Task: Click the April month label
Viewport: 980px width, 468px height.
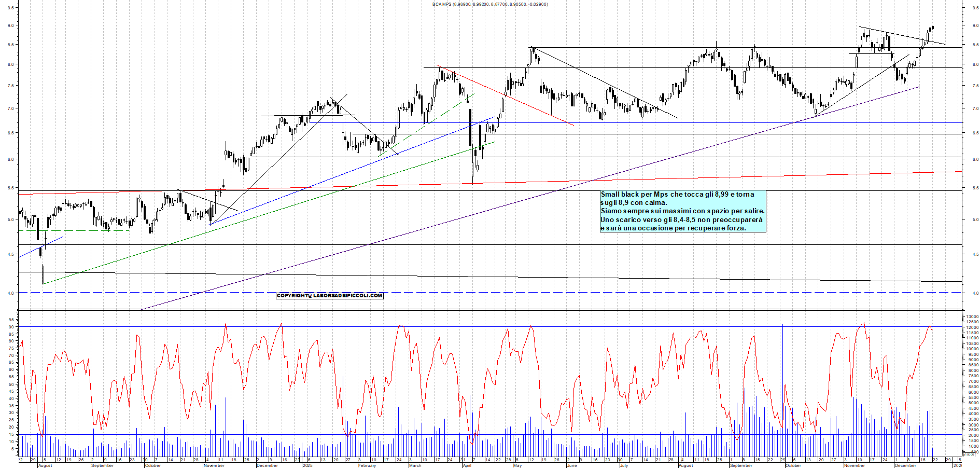Action: 467,465
